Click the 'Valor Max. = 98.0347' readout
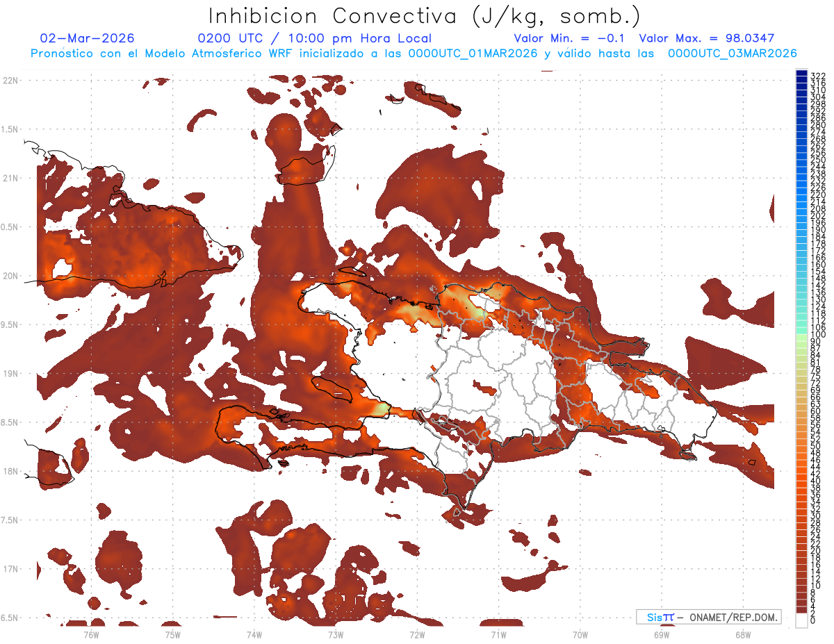Viewport: 834px width, 644px height. click(707, 38)
